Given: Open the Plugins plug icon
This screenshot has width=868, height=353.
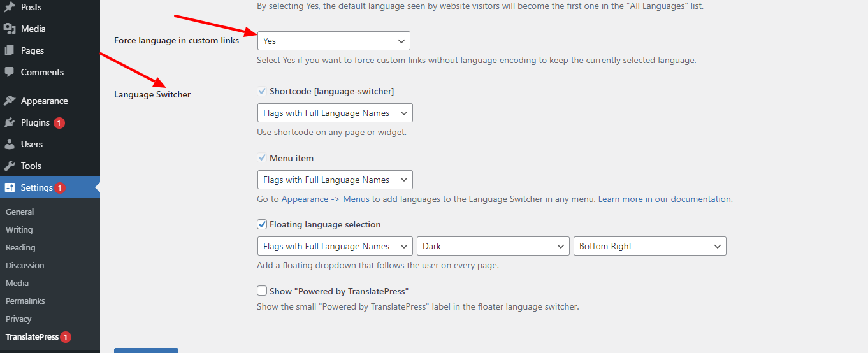Looking at the screenshot, I should [x=10, y=122].
